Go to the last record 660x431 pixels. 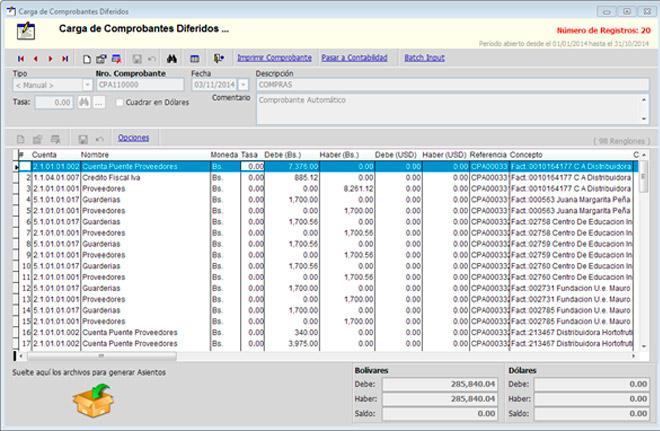point(65,58)
